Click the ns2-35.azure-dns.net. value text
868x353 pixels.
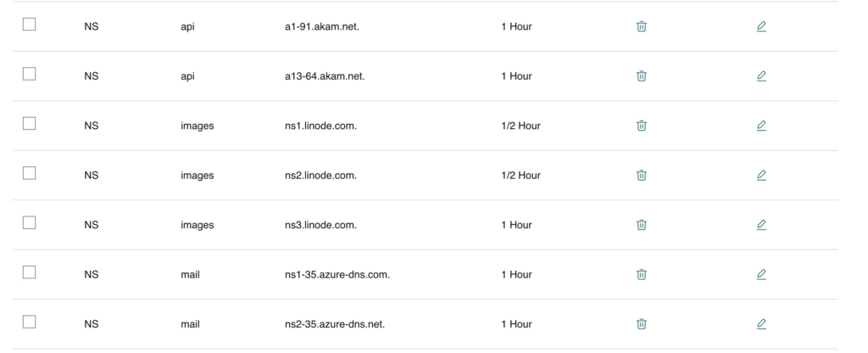point(334,324)
